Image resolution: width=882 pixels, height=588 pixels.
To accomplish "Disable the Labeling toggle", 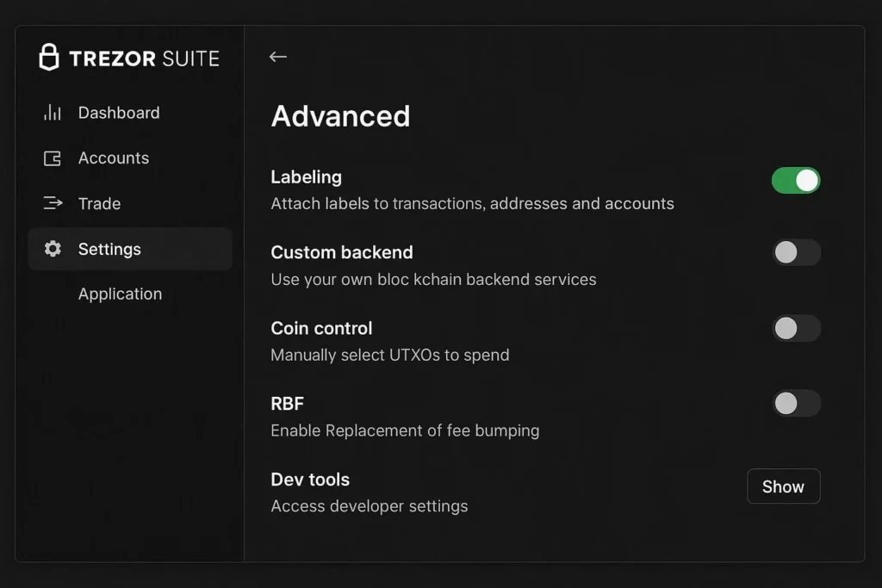I will (795, 180).
